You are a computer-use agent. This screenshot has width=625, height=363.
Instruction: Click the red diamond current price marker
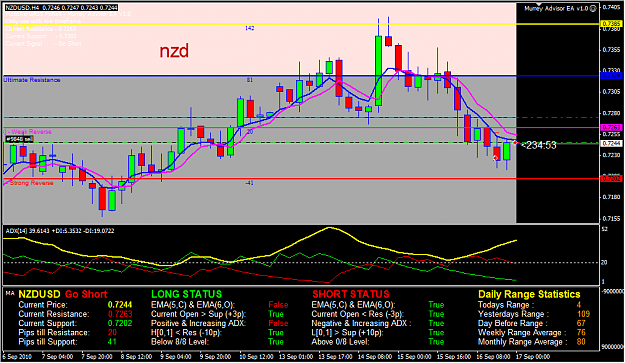tap(515, 143)
